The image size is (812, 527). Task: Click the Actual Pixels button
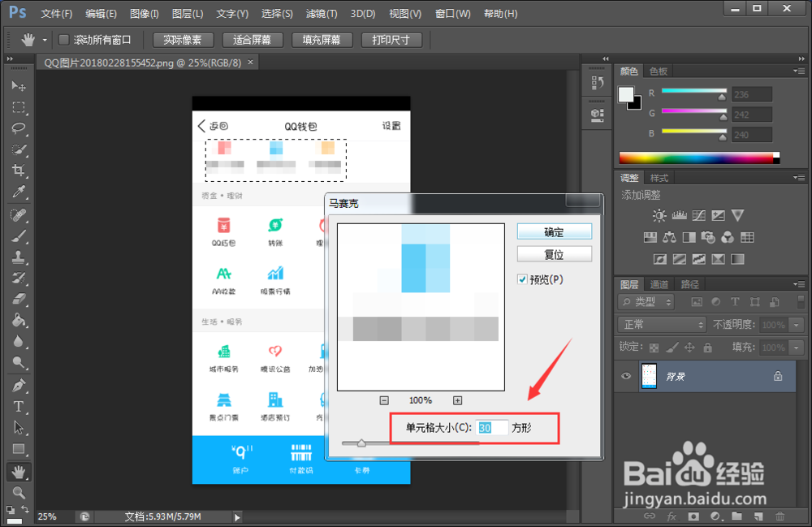[x=184, y=40]
